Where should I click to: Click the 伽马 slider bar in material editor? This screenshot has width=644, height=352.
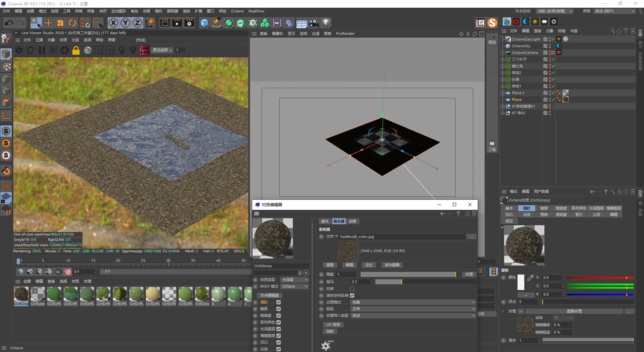tap(426, 282)
